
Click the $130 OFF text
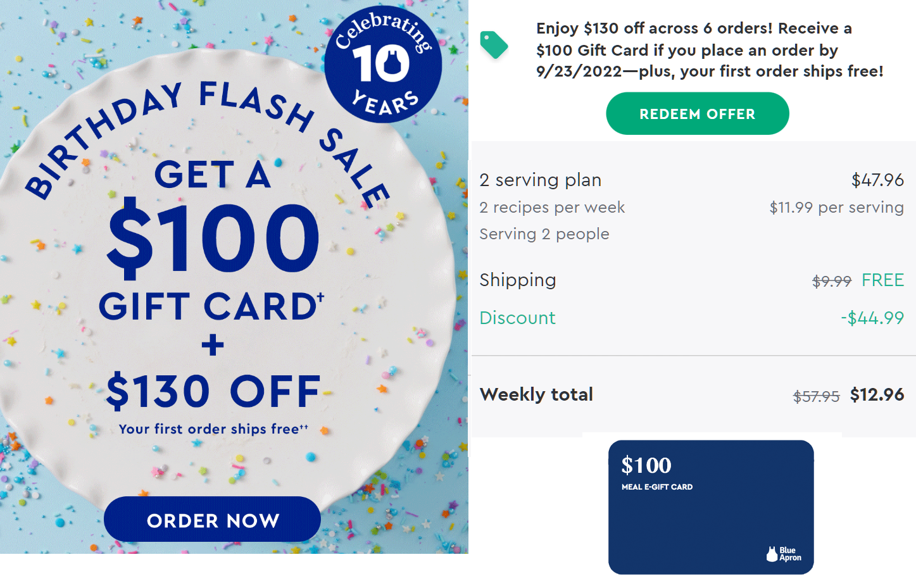coord(213,391)
